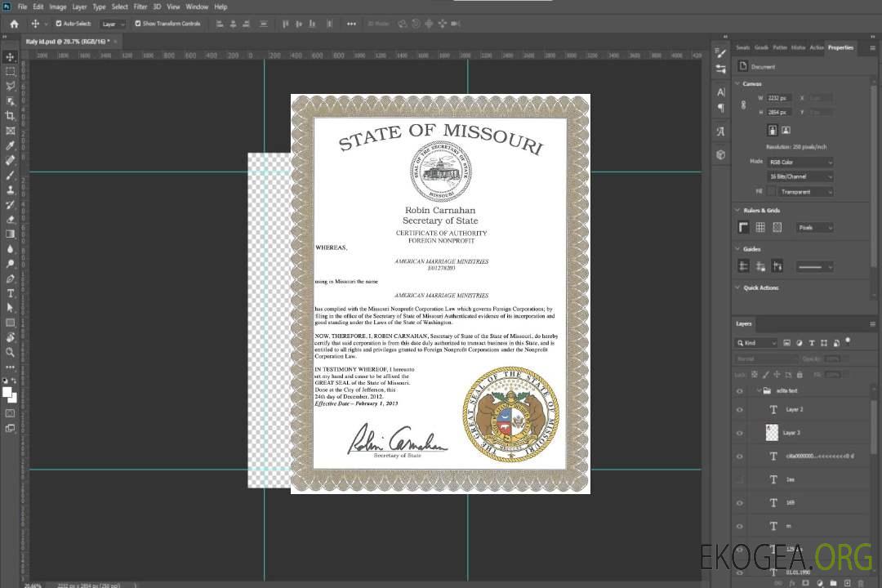Open the collapsed 3D panel cube icon
The width and height of the screenshot is (882, 588).
(720, 154)
